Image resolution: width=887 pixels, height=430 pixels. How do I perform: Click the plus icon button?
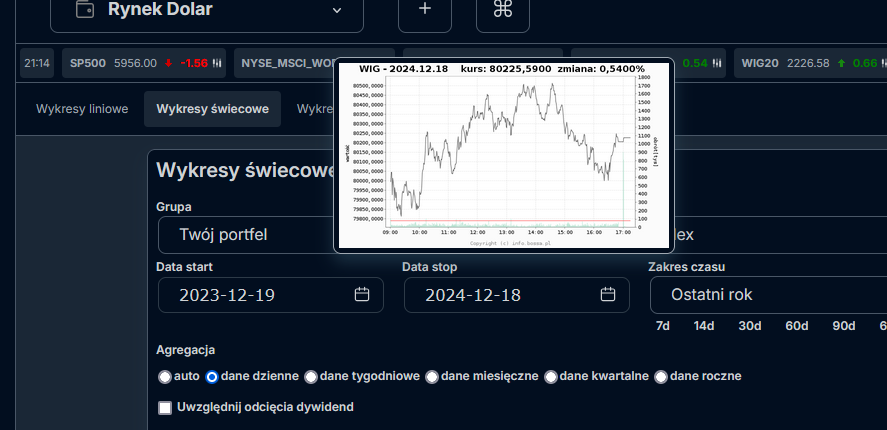click(425, 10)
